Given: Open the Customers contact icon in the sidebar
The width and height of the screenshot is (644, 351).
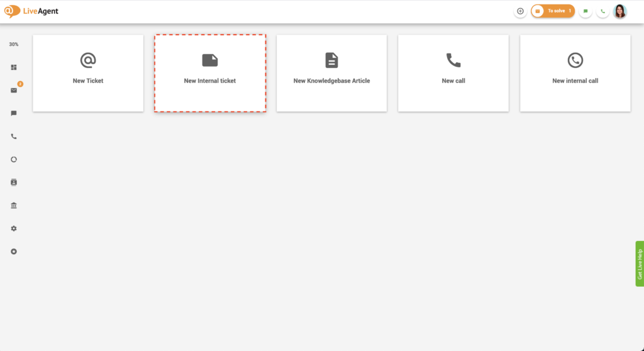Looking at the screenshot, I should (x=14, y=182).
